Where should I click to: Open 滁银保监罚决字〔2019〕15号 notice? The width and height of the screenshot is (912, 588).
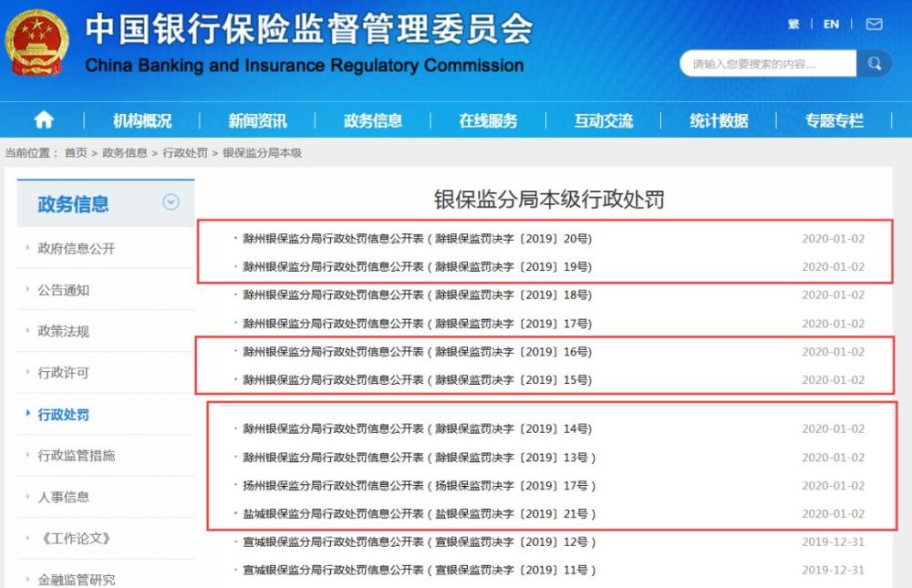point(417,380)
